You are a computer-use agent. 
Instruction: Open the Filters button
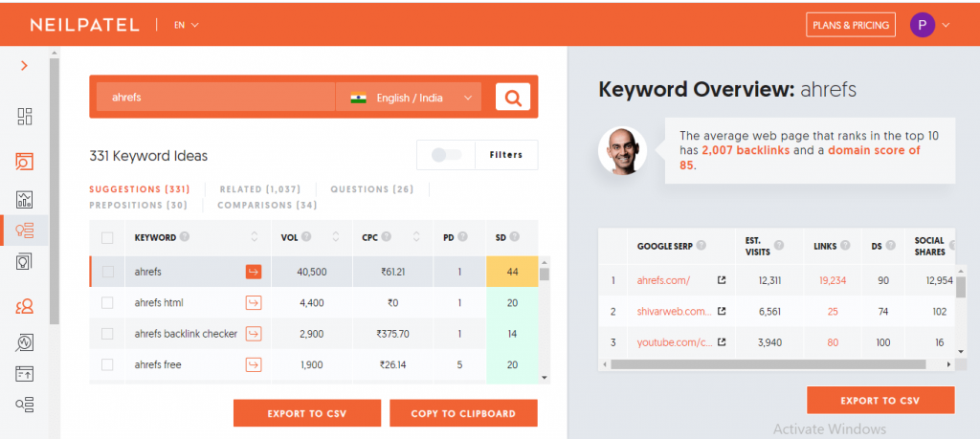coord(506,155)
